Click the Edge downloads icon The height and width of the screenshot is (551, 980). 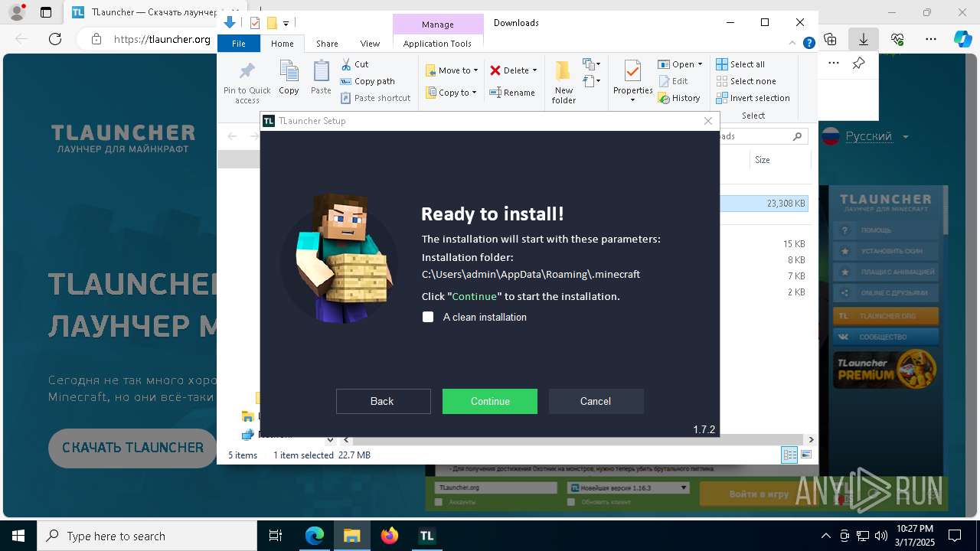point(863,39)
